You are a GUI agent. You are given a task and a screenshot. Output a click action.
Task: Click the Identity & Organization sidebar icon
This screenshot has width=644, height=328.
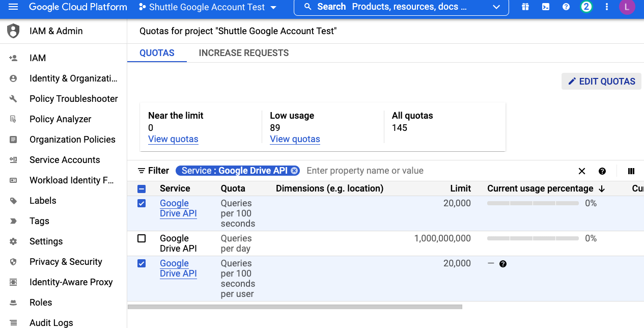click(x=13, y=78)
